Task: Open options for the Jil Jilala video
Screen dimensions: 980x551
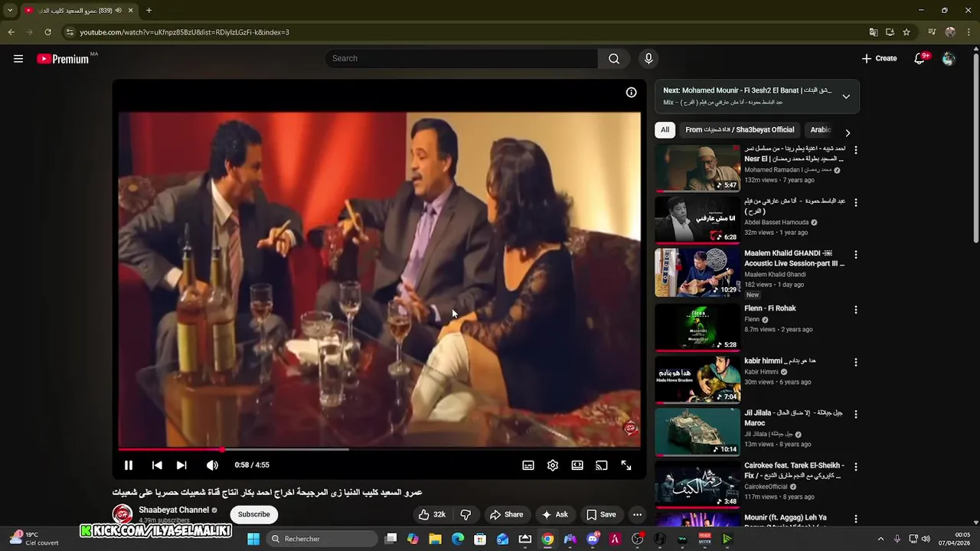Action: click(856, 414)
